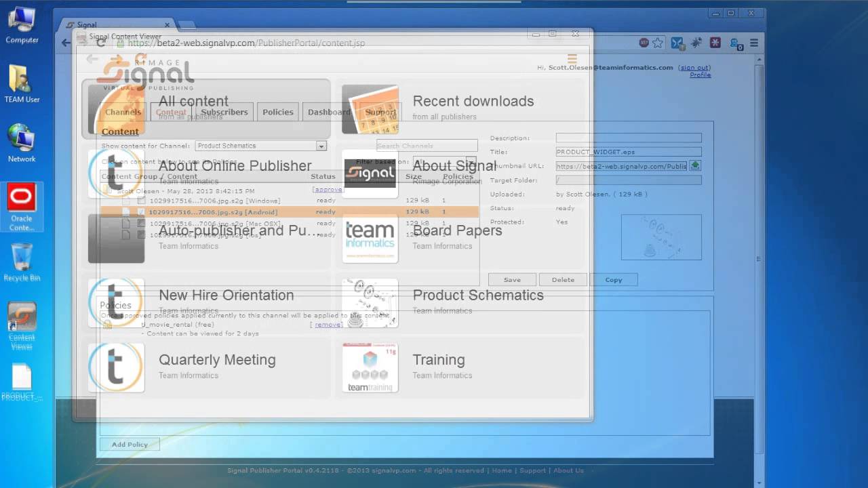
Task: Open the All content channel tile
Action: pos(206,108)
